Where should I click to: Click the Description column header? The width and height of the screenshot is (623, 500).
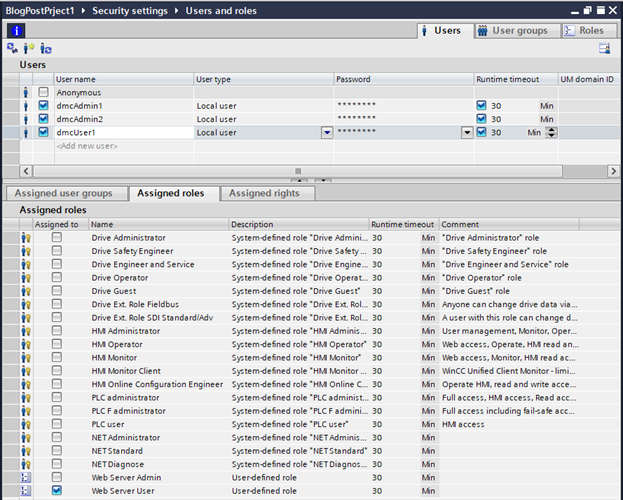[x=299, y=224]
